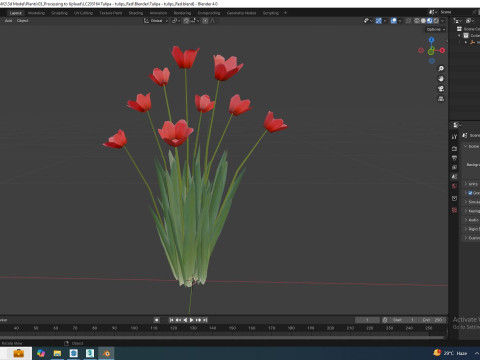Toggle camera view icon
The height and width of the screenshot is (360, 480).
click(x=441, y=89)
